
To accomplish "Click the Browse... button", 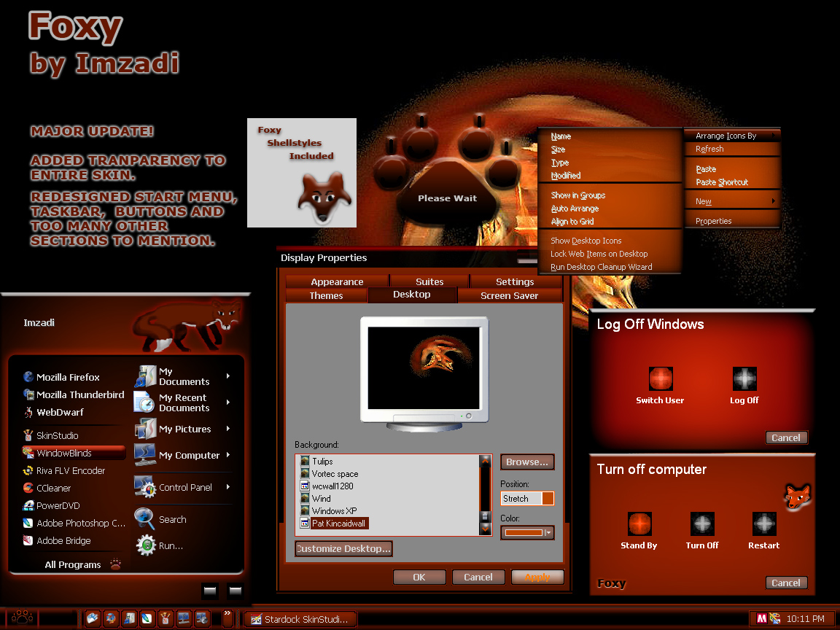I will click(527, 462).
